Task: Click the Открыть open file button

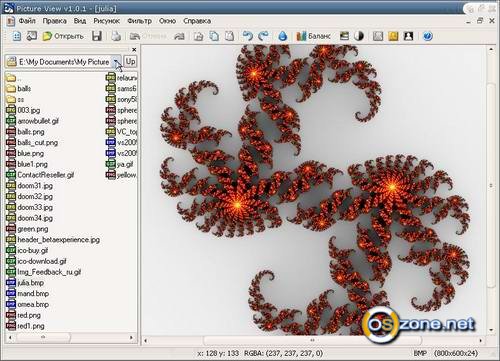Action: pyautogui.click(x=63, y=36)
